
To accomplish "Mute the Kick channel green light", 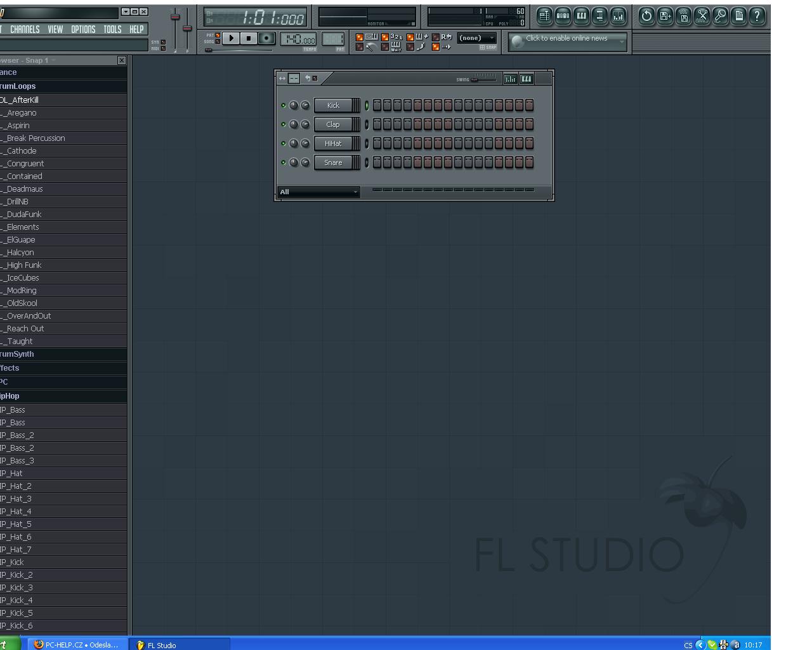I will click(x=284, y=105).
